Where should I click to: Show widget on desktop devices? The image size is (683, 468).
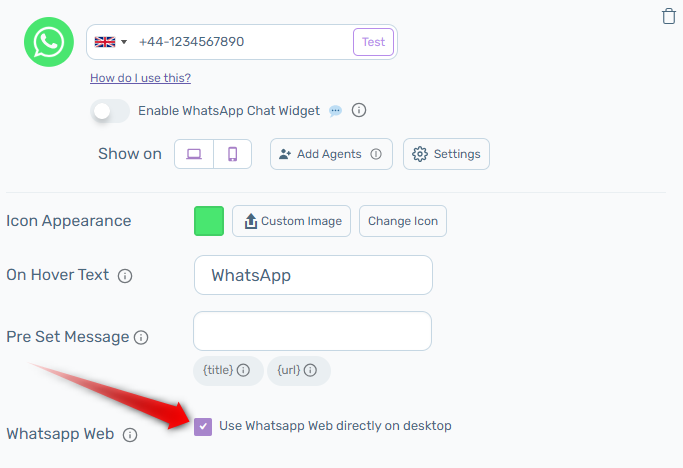[x=194, y=154]
